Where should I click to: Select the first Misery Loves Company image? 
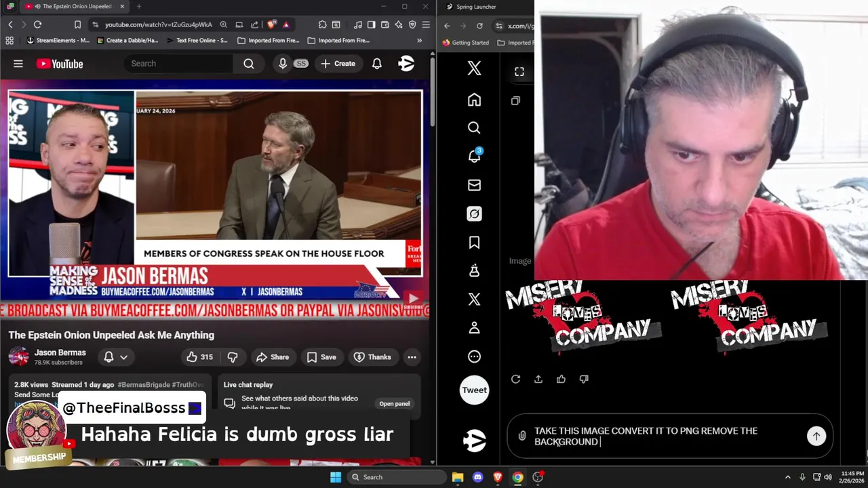click(584, 317)
